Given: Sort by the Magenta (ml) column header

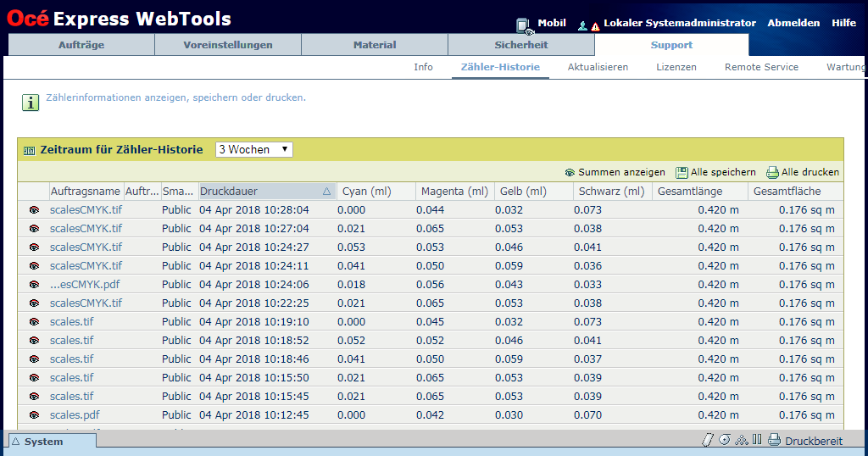Looking at the screenshot, I should 454,192.
